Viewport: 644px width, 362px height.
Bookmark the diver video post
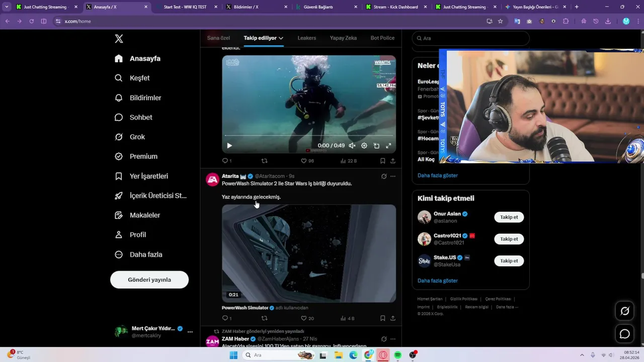[x=382, y=161]
